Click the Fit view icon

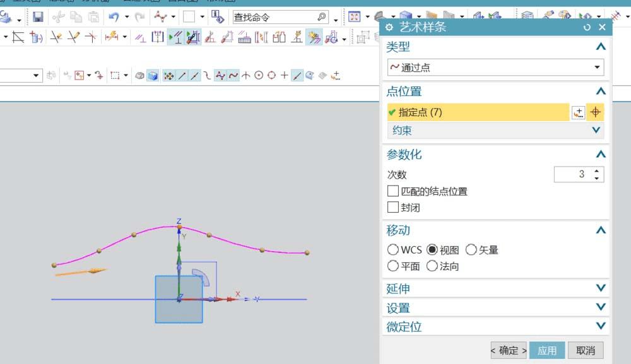click(354, 17)
